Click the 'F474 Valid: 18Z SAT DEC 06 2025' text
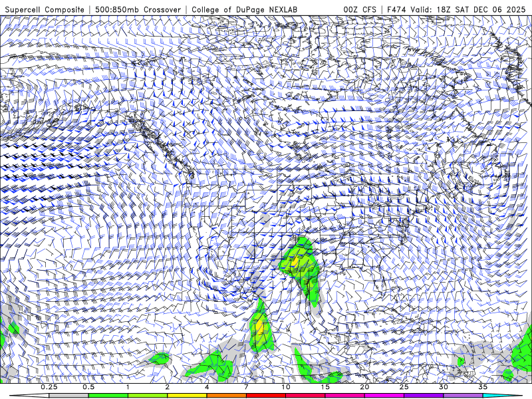 point(456,9)
